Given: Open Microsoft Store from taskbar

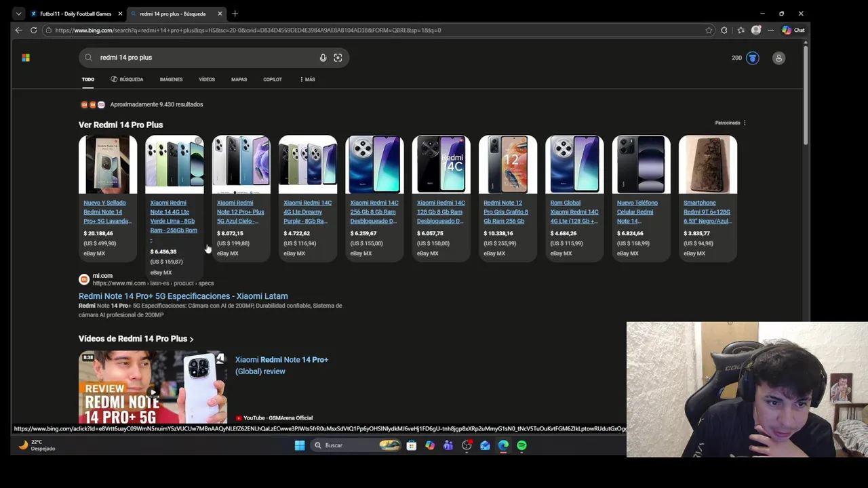Looking at the screenshot, I should [x=412, y=445].
